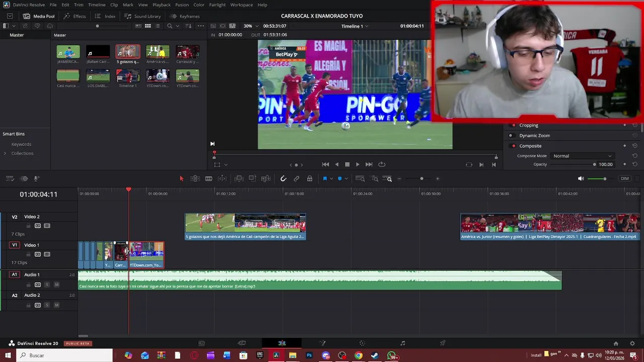Click the Custom Zoom icon
644x362 pixels.
point(387,178)
